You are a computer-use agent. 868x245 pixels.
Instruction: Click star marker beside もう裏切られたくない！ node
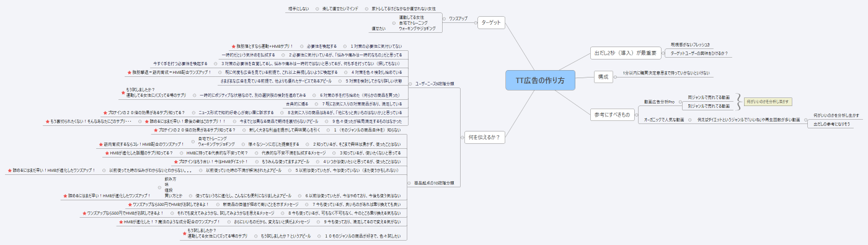point(48,121)
